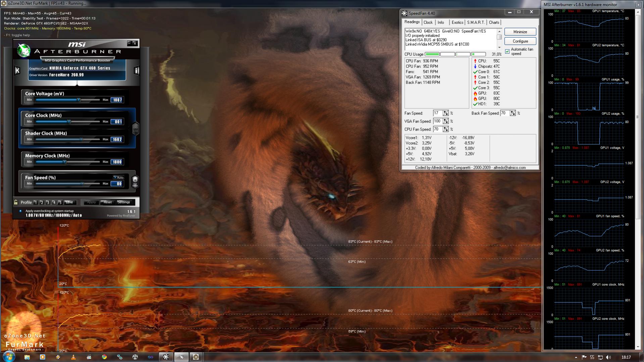This screenshot has height=362, width=644.
Task: Click the flame icon beside GPU 83C
Action: [475, 93]
